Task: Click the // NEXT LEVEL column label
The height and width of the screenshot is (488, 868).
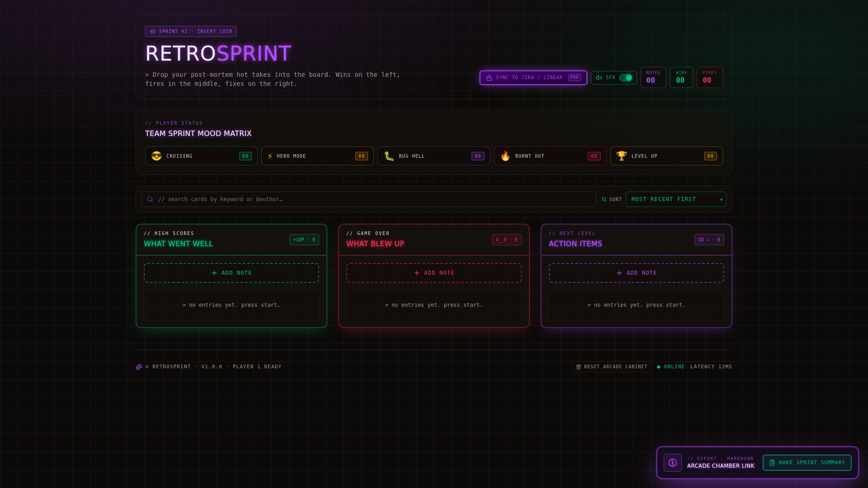Action: [572, 234]
